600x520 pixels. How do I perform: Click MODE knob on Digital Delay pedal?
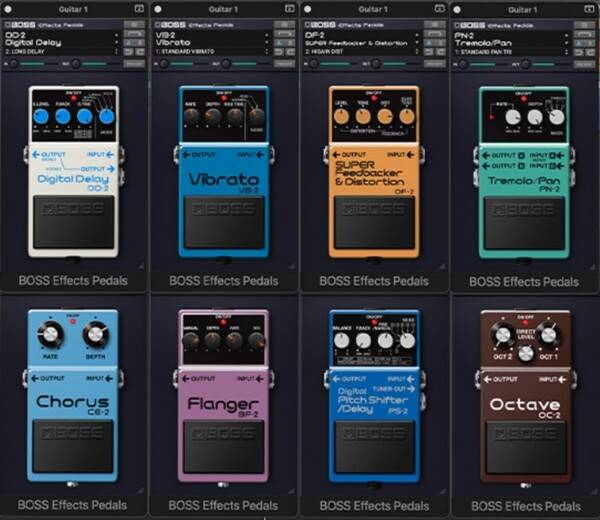[106, 117]
